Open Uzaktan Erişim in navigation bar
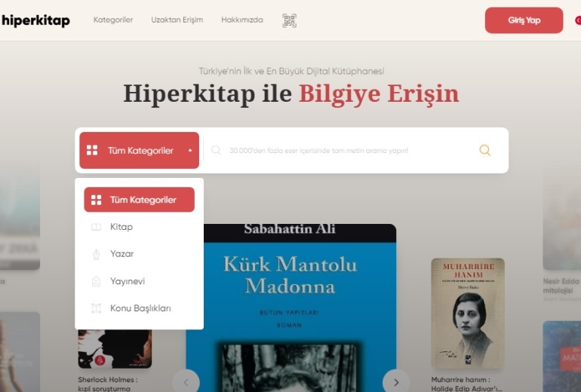Screen dimensions: 581x392 coord(177,20)
